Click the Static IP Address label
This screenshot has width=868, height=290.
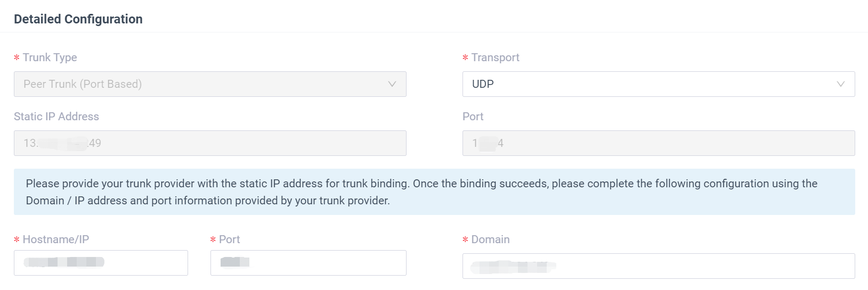tap(56, 117)
